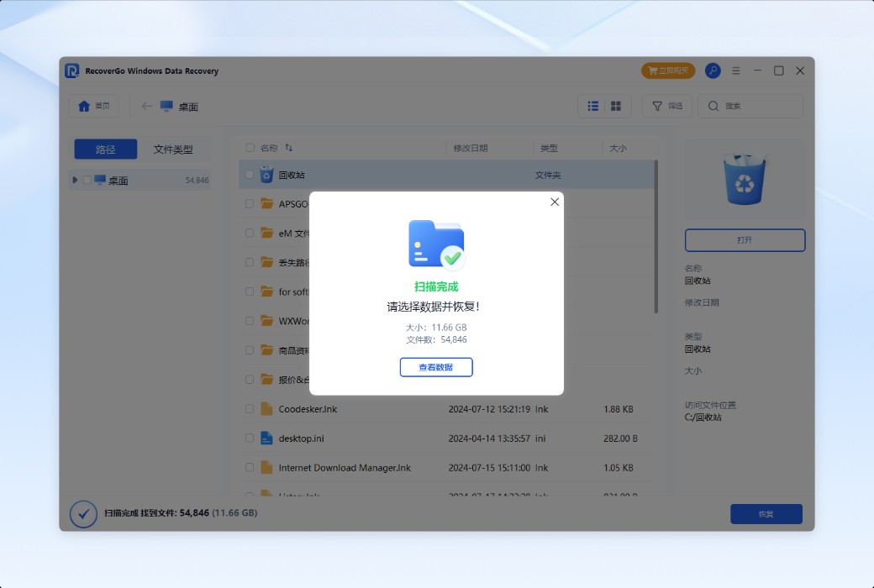The height and width of the screenshot is (588, 874).
Task: Select the list view icon
Action: click(592, 106)
